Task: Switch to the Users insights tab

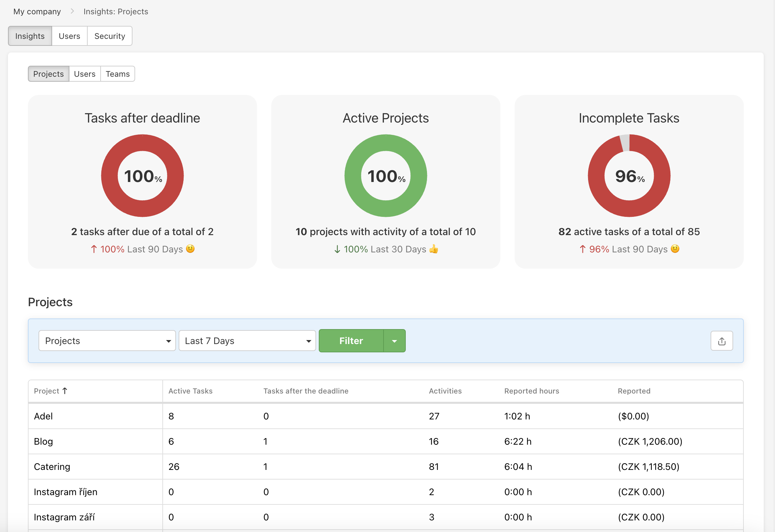Action: [85, 74]
